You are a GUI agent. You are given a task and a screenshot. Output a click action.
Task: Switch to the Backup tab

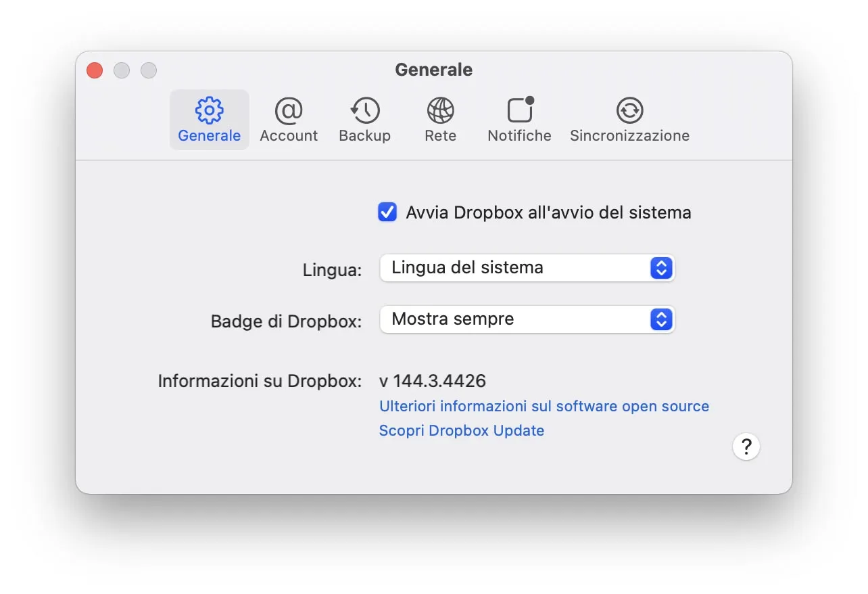click(x=364, y=120)
